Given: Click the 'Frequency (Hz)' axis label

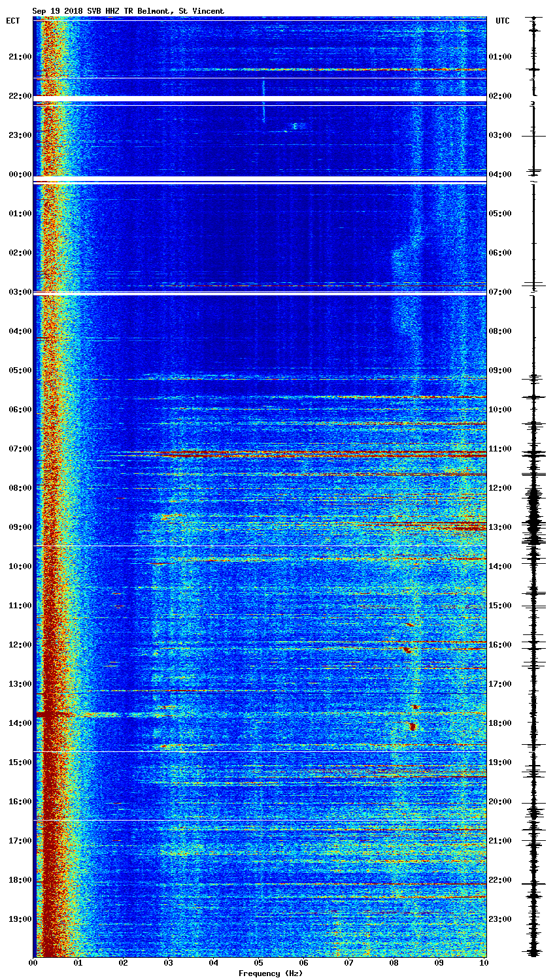Looking at the screenshot, I should (271, 973).
